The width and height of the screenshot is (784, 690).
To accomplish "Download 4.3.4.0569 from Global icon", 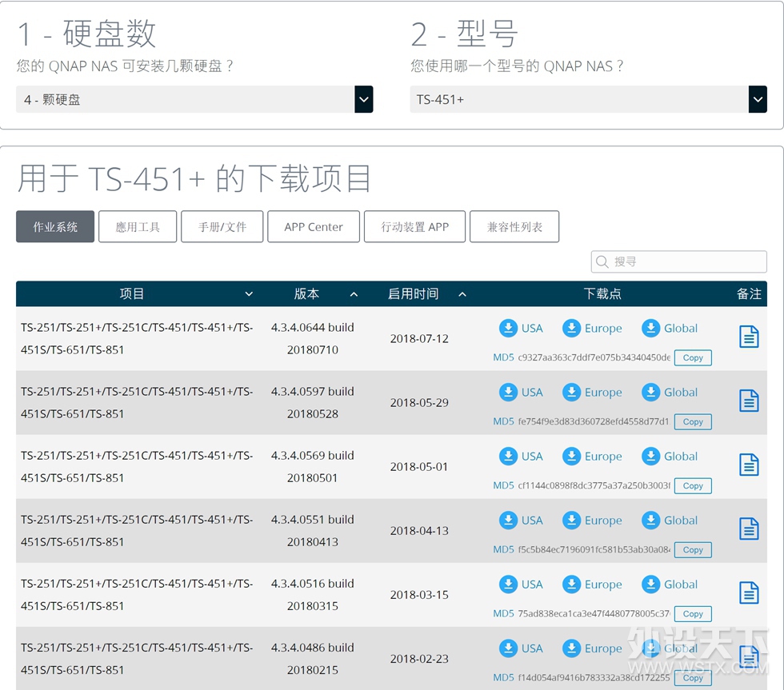I will (x=650, y=457).
